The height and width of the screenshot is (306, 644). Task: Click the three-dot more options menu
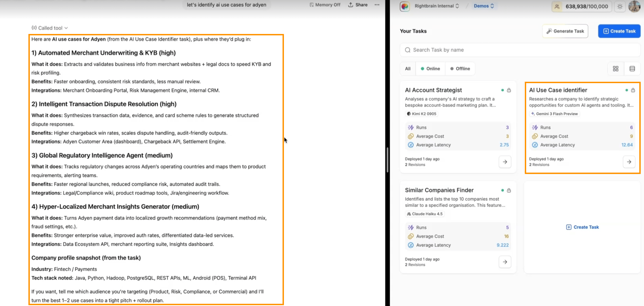point(377,5)
